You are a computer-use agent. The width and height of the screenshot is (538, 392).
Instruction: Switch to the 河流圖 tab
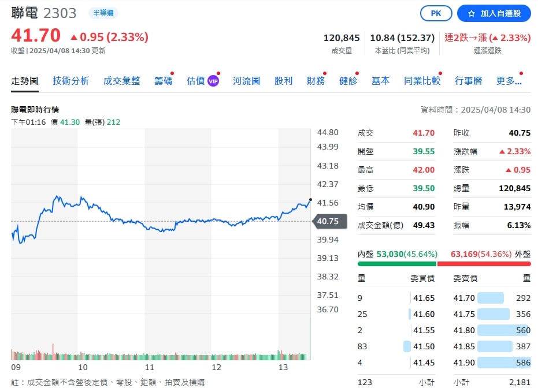(x=246, y=81)
